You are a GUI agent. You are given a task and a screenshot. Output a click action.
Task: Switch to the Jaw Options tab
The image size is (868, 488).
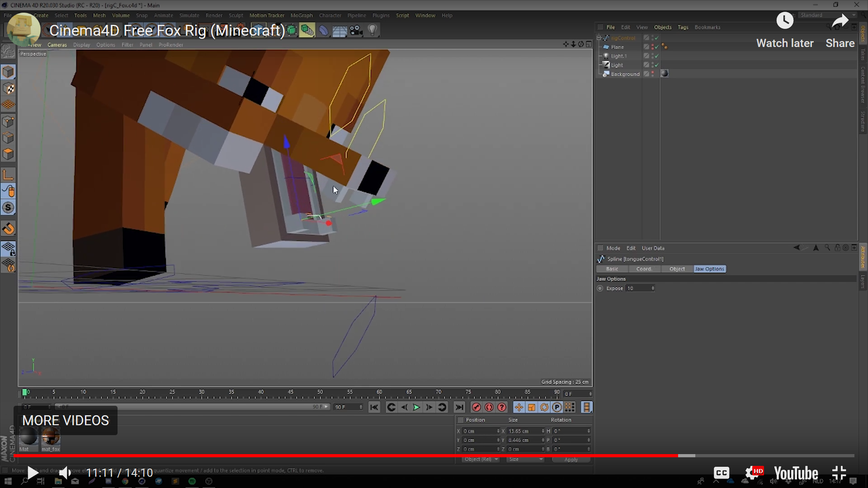710,269
